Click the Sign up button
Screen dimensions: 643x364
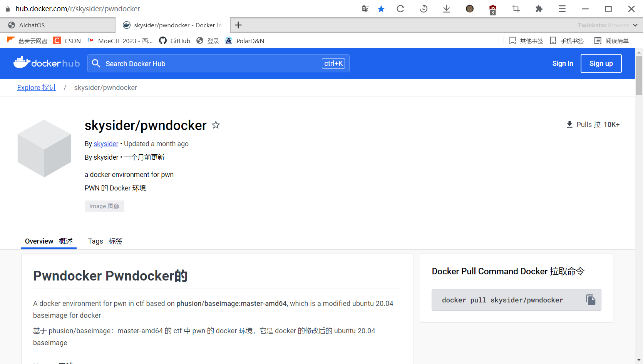pyautogui.click(x=601, y=63)
